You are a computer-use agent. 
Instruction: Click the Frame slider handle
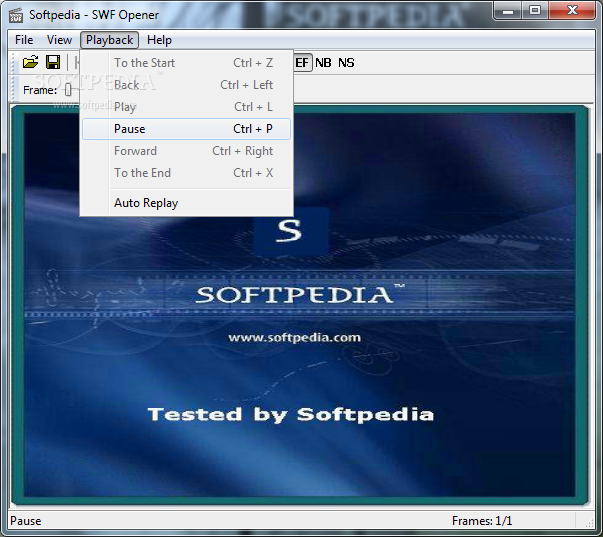(x=68, y=90)
